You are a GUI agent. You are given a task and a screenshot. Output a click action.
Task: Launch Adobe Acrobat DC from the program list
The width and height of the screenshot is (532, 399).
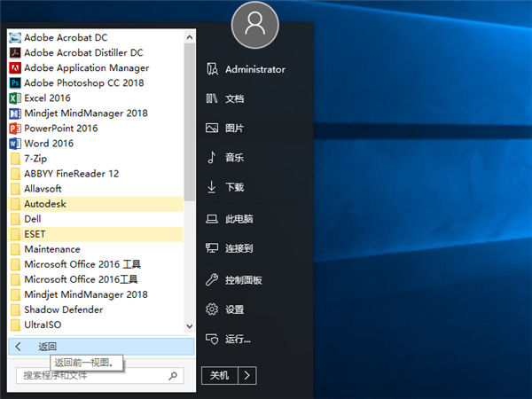(x=67, y=37)
